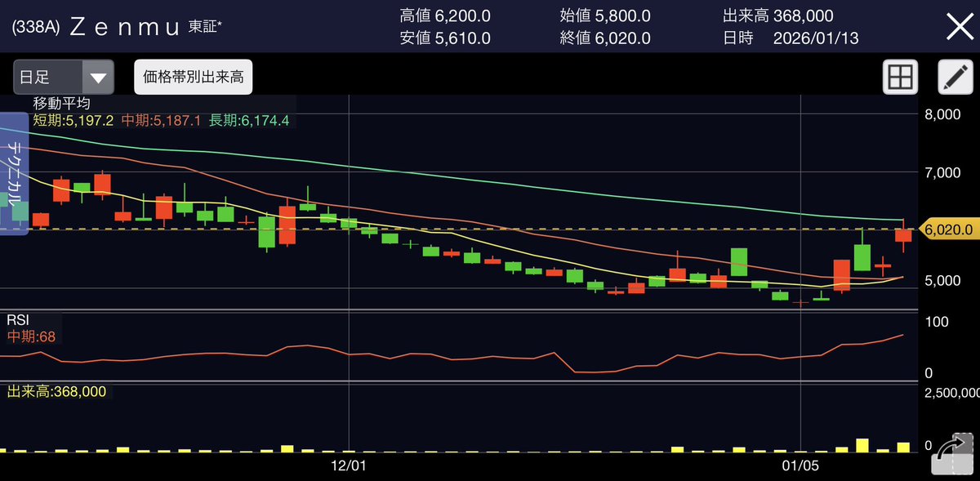Tap the 高値 6,200.0 header value
980x481 pixels.
445,16
